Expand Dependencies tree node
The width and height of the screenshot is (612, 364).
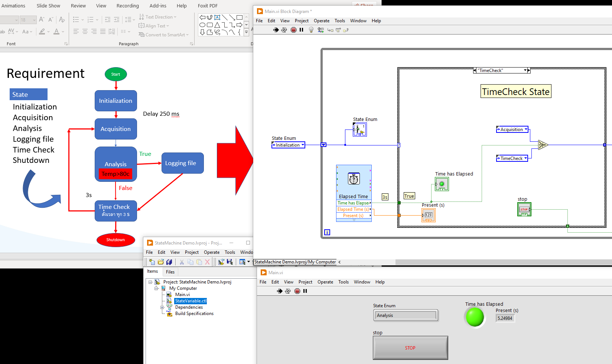(162, 307)
